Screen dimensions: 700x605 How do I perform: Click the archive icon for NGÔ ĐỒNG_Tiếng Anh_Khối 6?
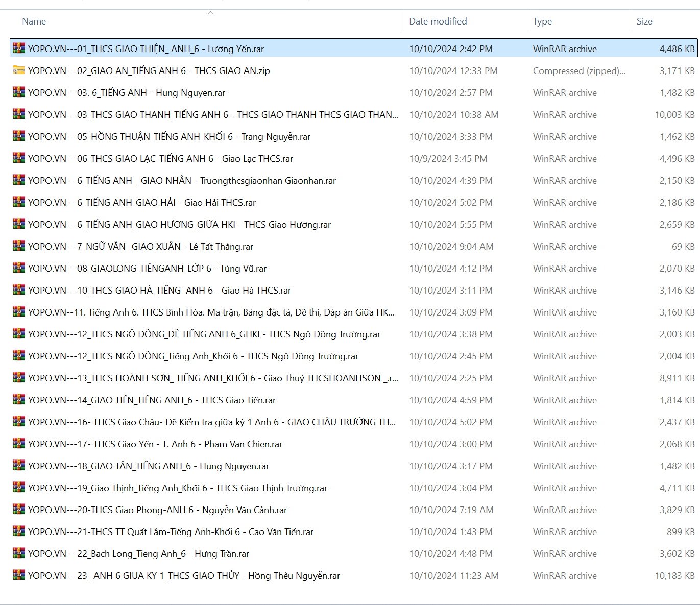click(x=19, y=356)
